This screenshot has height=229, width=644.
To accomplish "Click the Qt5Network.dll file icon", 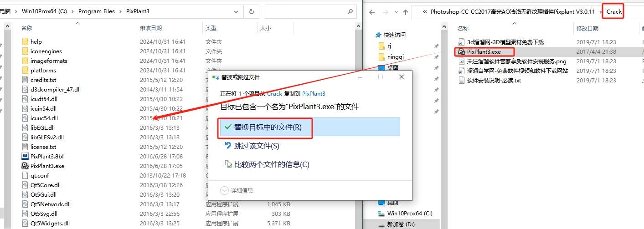I will tap(26, 204).
